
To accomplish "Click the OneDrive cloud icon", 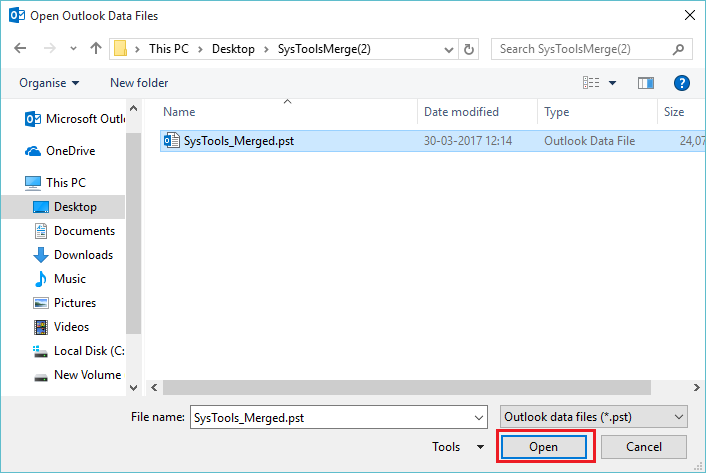I will tap(33, 151).
